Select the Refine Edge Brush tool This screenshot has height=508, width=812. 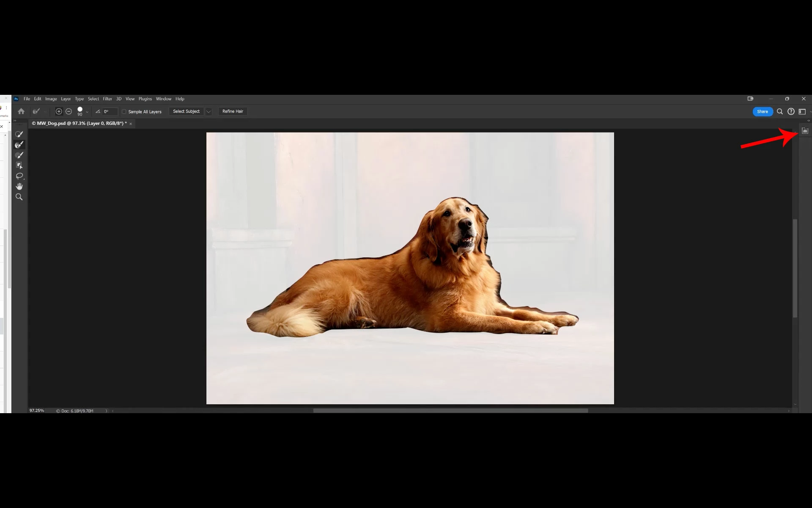(x=19, y=145)
